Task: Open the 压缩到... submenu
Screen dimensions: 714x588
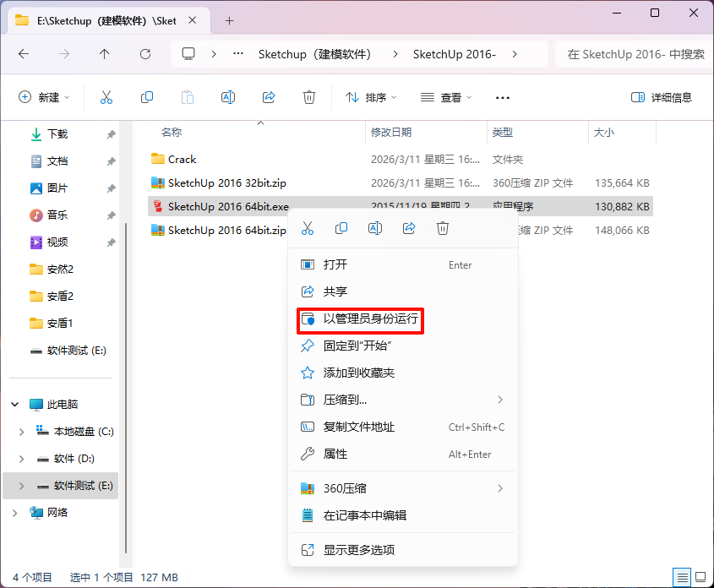Action: tap(402, 400)
